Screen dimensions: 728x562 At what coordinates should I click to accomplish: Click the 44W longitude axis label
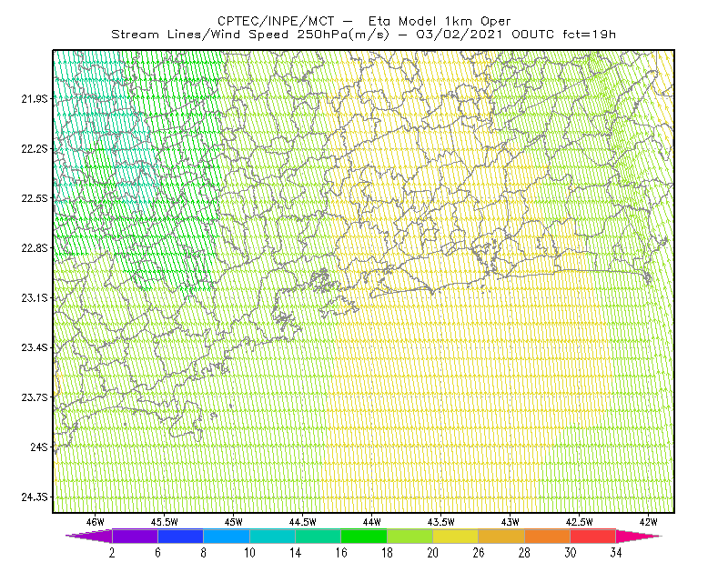point(372,522)
